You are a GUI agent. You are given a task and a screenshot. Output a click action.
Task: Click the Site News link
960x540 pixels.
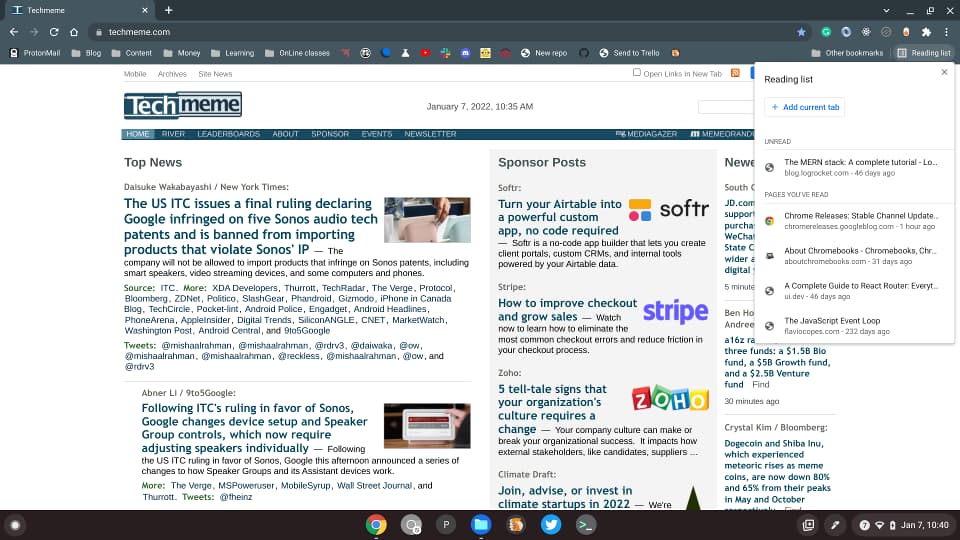pos(215,74)
